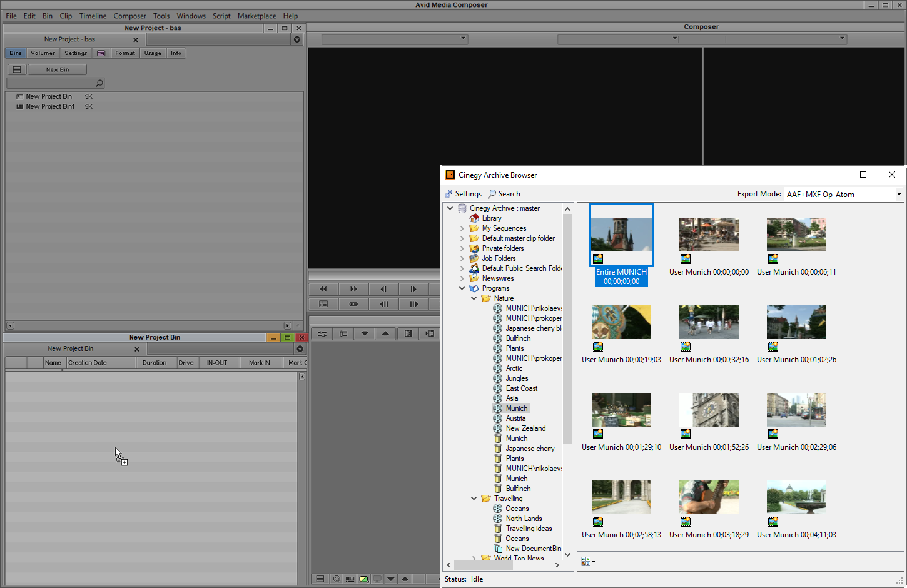Switch to the Info tab
The height and width of the screenshot is (588, 907).
tap(176, 53)
